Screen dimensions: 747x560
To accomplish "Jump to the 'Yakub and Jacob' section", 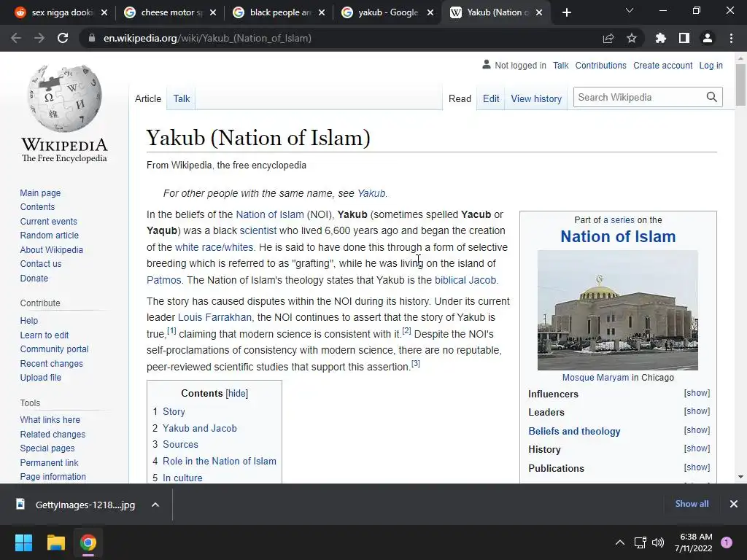I will [x=200, y=428].
